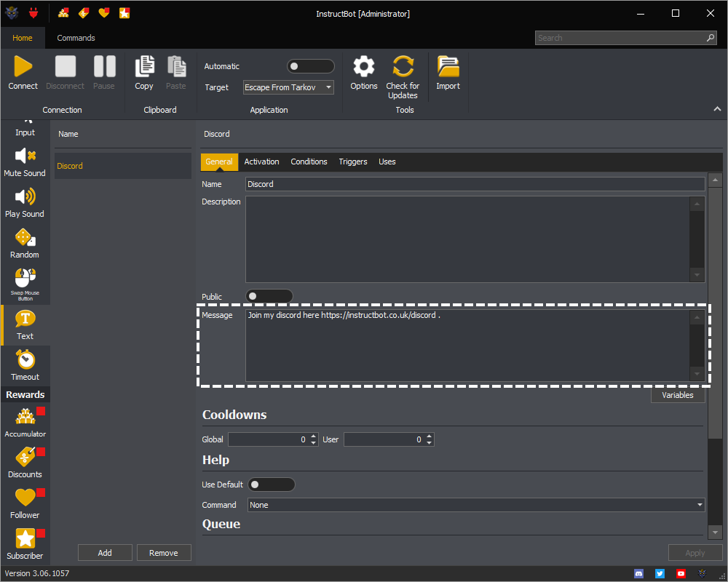Screen dimensions: 728x582
Task: Click the Variables button
Action: tap(678, 395)
